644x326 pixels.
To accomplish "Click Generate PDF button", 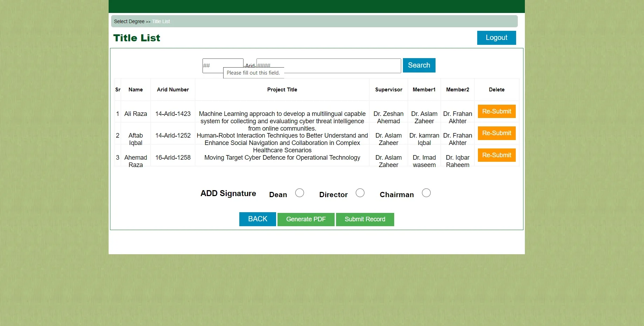I will (306, 220).
